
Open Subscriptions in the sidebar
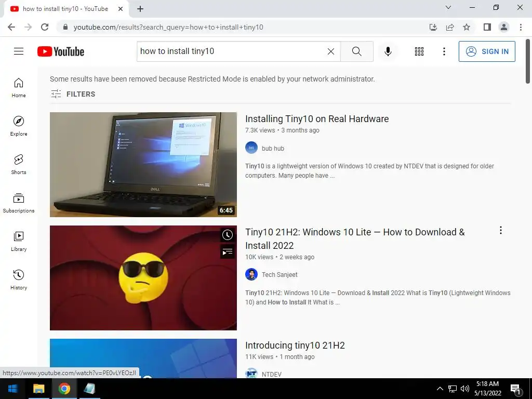tap(19, 203)
